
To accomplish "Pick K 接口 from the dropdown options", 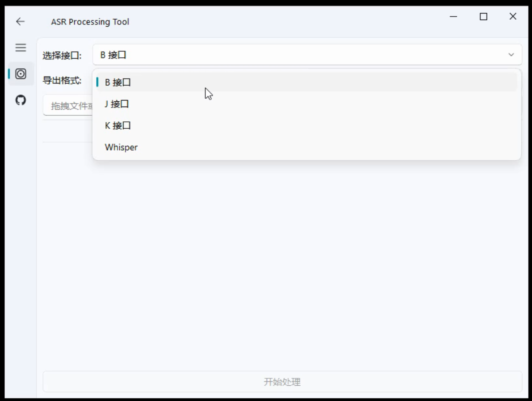I will click(118, 126).
